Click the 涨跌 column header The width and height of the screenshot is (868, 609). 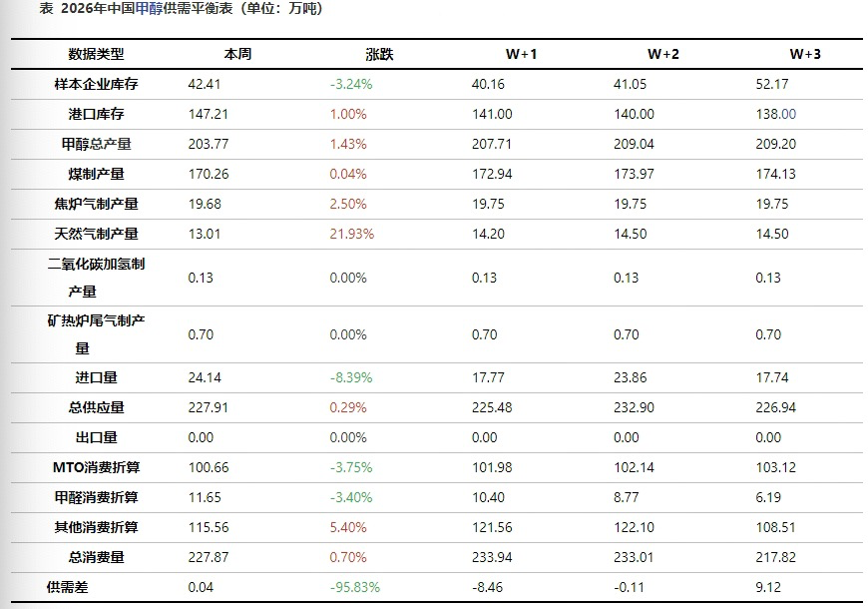click(380, 54)
